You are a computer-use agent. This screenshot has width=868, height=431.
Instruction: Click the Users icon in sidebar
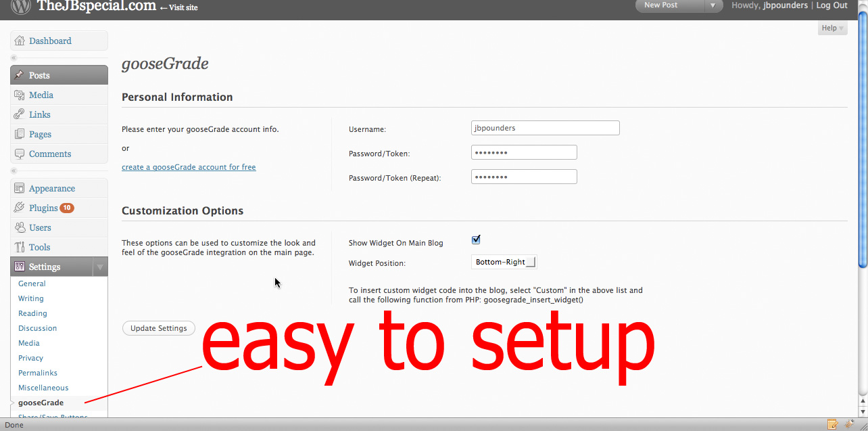(20, 227)
